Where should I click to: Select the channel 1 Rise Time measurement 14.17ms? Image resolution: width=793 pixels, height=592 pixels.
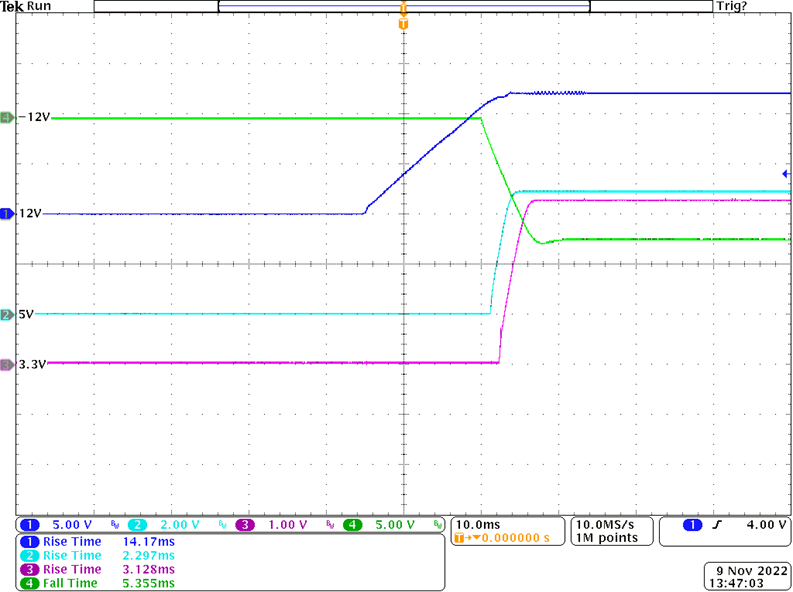[x=98, y=541]
